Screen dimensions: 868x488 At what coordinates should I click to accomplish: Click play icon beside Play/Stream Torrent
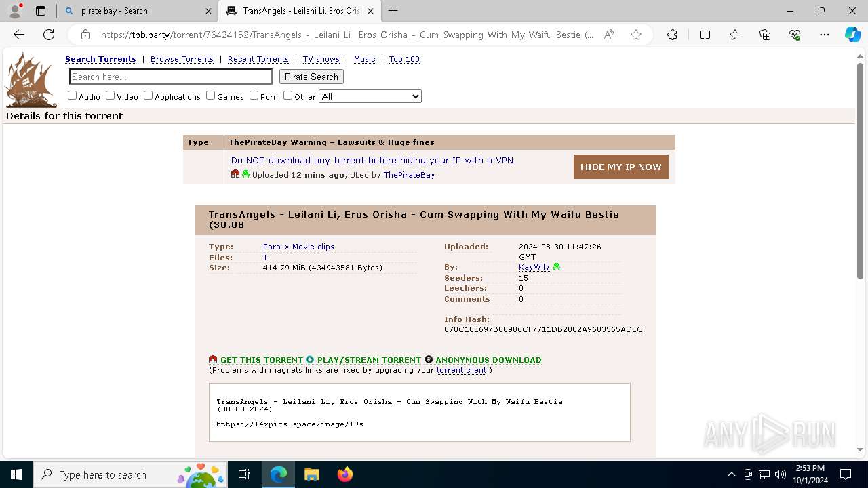pyautogui.click(x=310, y=360)
